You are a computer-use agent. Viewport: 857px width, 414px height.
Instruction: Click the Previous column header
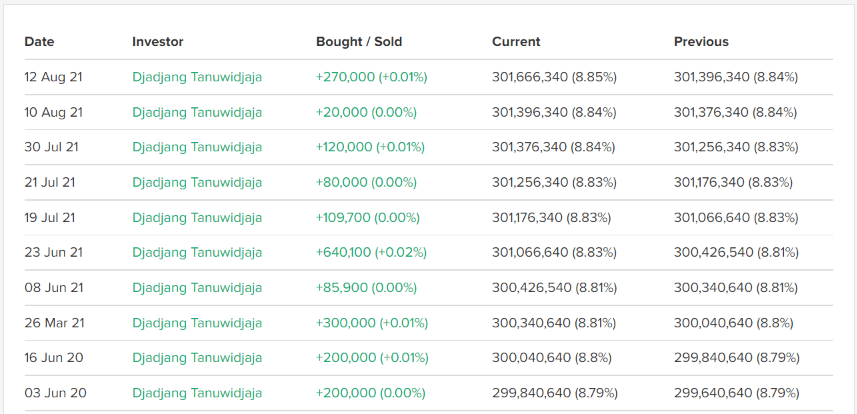click(701, 42)
